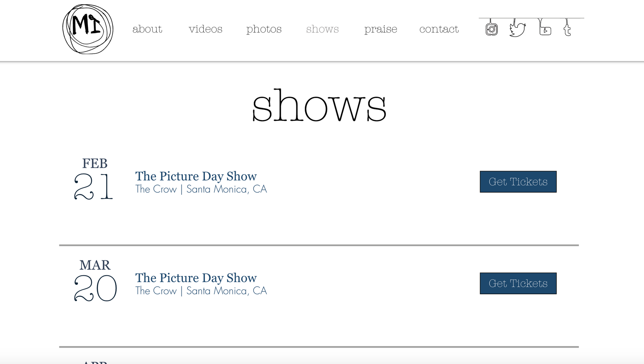The height and width of the screenshot is (364, 644).
Task: Click the large shows page heading
Action: [x=319, y=105]
